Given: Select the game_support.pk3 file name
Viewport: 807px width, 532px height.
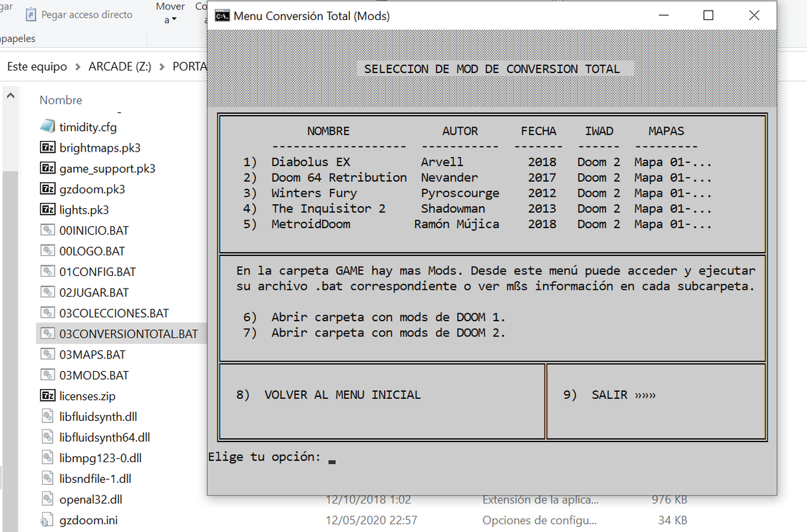Looking at the screenshot, I should coord(107,168).
